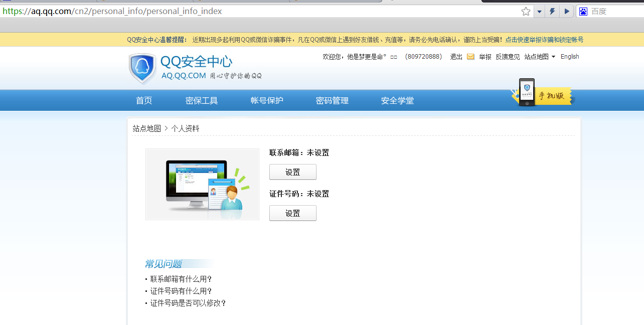Image resolution: width=644 pixels, height=325 pixels.
Task: Click the 退出 logout link
Action: click(456, 57)
